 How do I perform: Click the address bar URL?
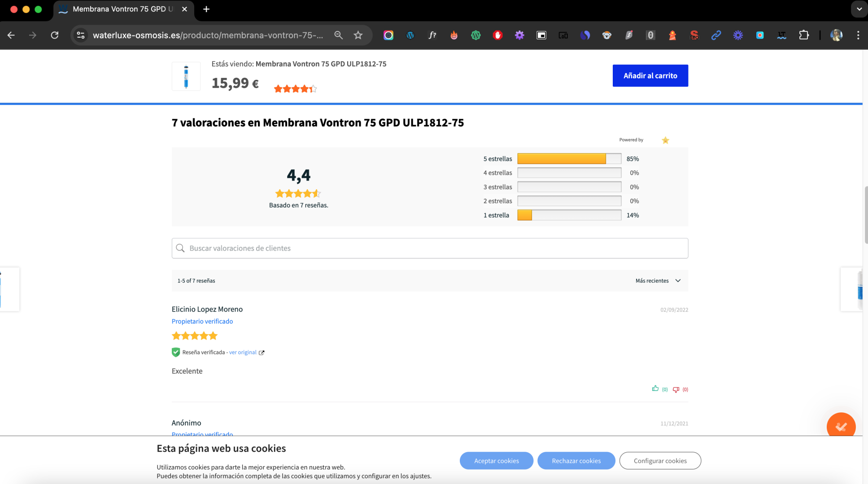tap(208, 35)
